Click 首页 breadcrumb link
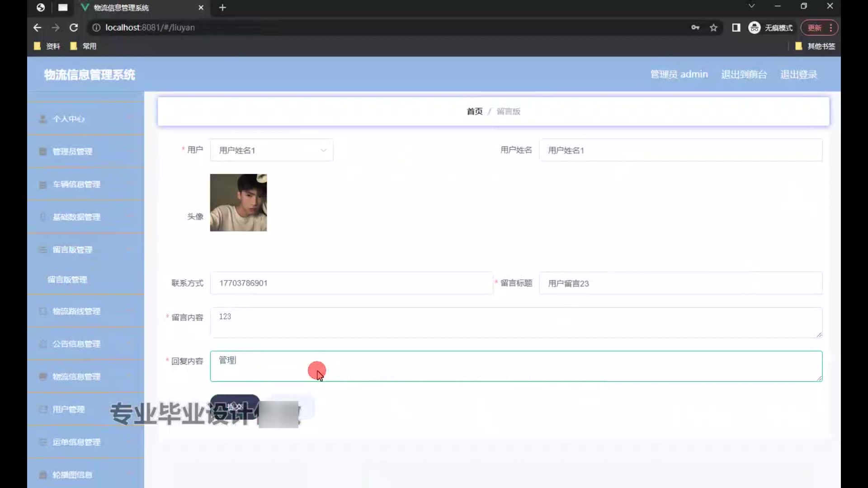This screenshot has height=488, width=868. (x=474, y=111)
